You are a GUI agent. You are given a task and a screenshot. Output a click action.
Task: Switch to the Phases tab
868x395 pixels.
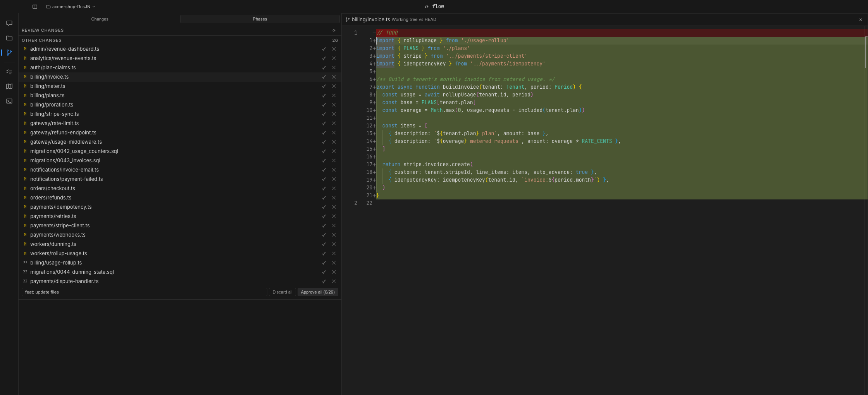(x=260, y=19)
